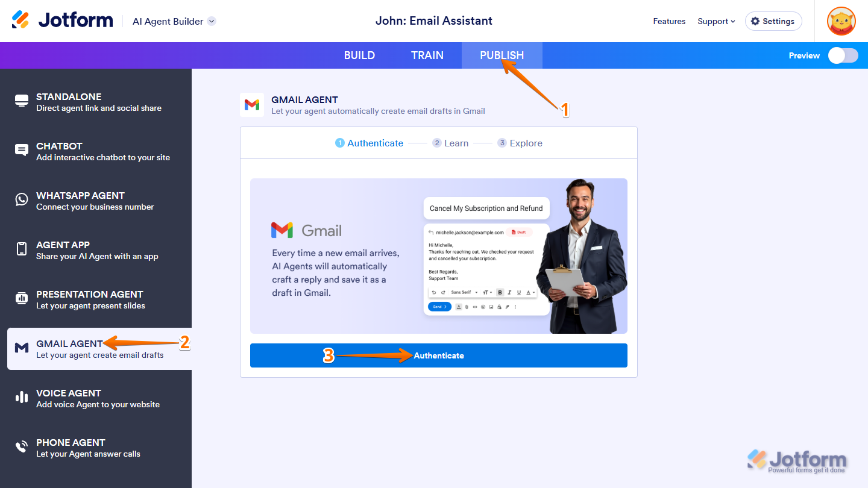This screenshot has height=488, width=868.
Task: Select the Learn step in wizard
Action: click(x=450, y=143)
